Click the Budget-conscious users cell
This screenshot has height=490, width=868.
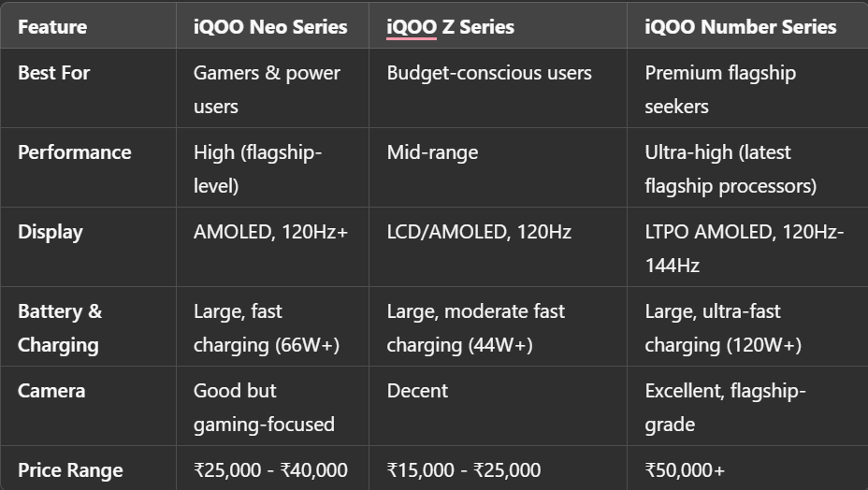[x=488, y=73]
